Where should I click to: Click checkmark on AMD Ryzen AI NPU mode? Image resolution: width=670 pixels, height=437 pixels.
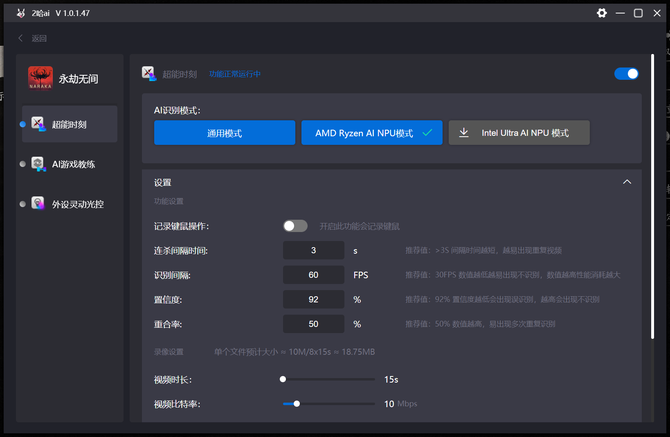[x=427, y=133]
